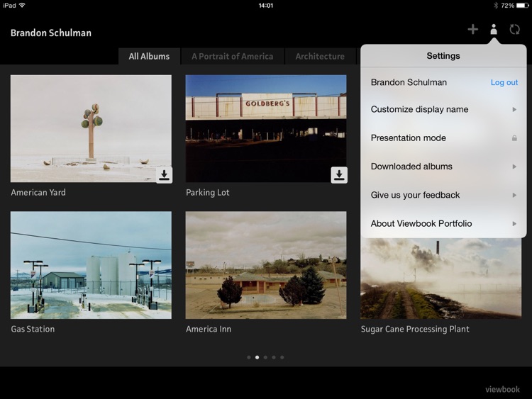Go to the third page dot
The height and width of the screenshot is (399, 532).
(265, 357)
